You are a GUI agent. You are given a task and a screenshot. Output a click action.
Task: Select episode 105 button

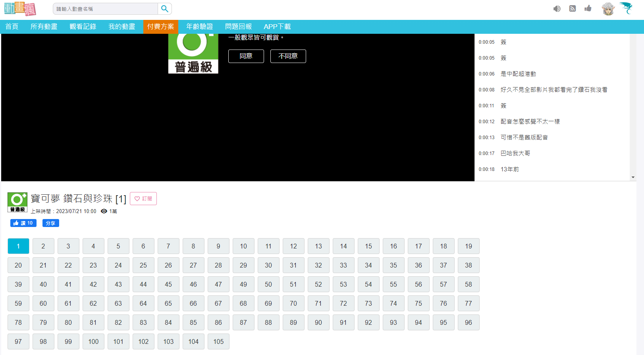click(218, 341)
